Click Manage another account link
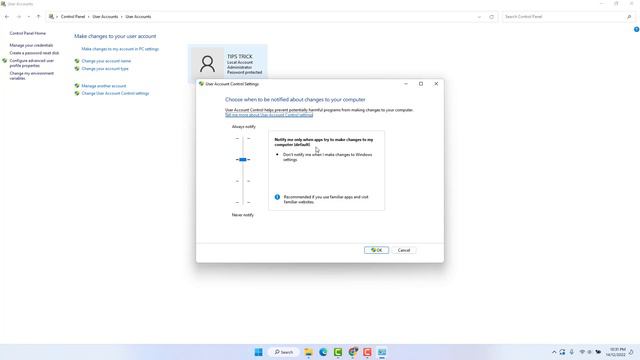Viewport: 640px width, 360px height. click(104, 86)
